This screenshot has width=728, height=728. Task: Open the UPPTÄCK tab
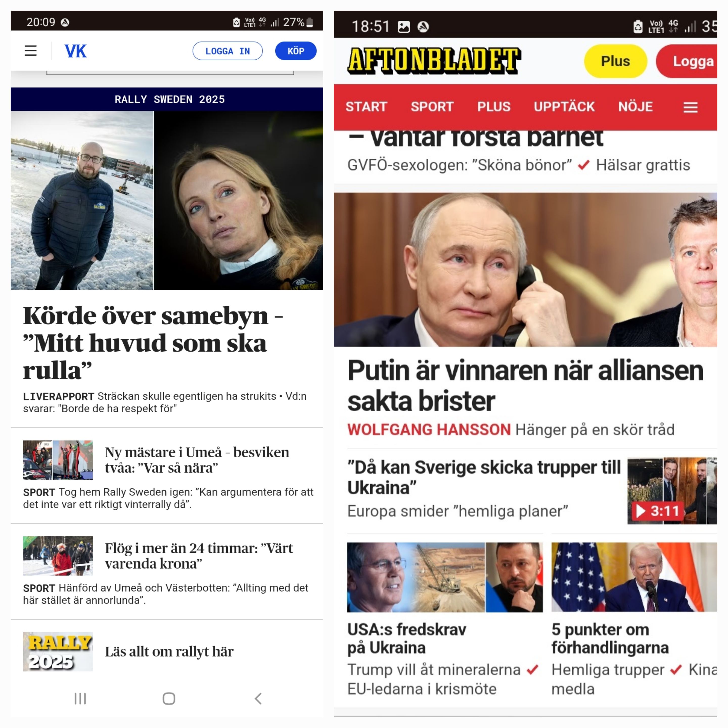tap(564, 107)
